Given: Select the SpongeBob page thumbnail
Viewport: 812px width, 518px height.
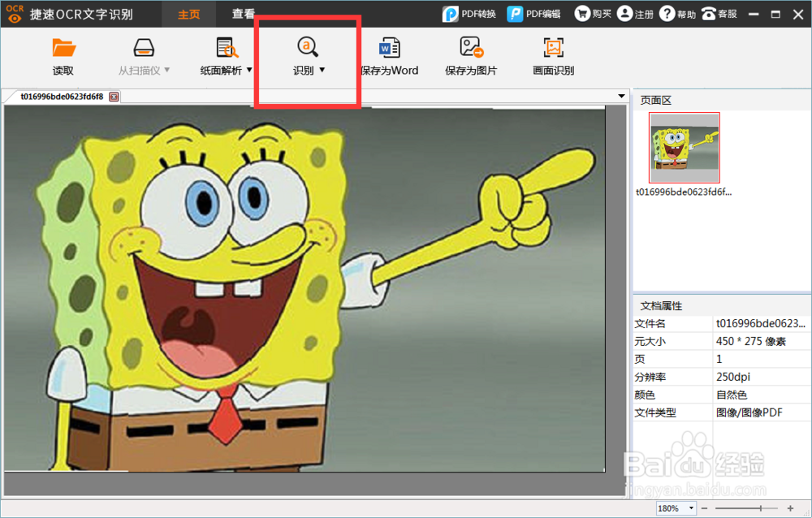Looking at the screenshot, I should pyautogui.click(x=685, y=148).
